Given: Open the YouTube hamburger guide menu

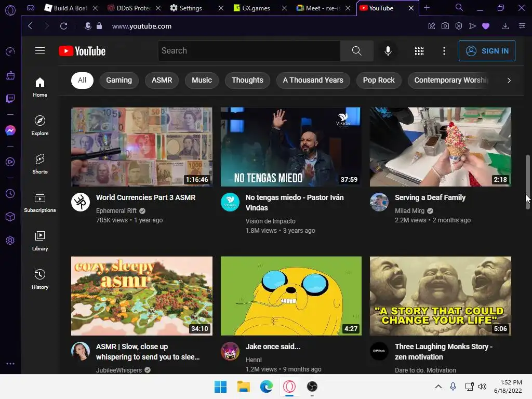Looking at the screenshot, I should coord(40,51).
